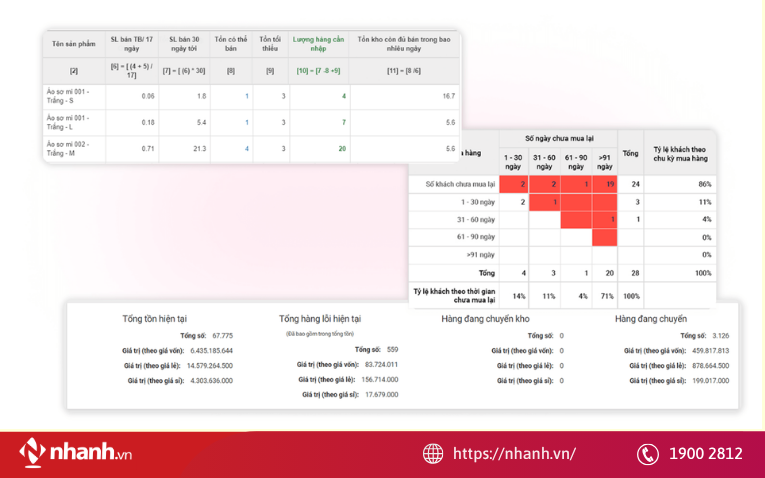Click the defective cost value 83.724.011
Viewport: 765px width, 478px height.
coord(382,365)
